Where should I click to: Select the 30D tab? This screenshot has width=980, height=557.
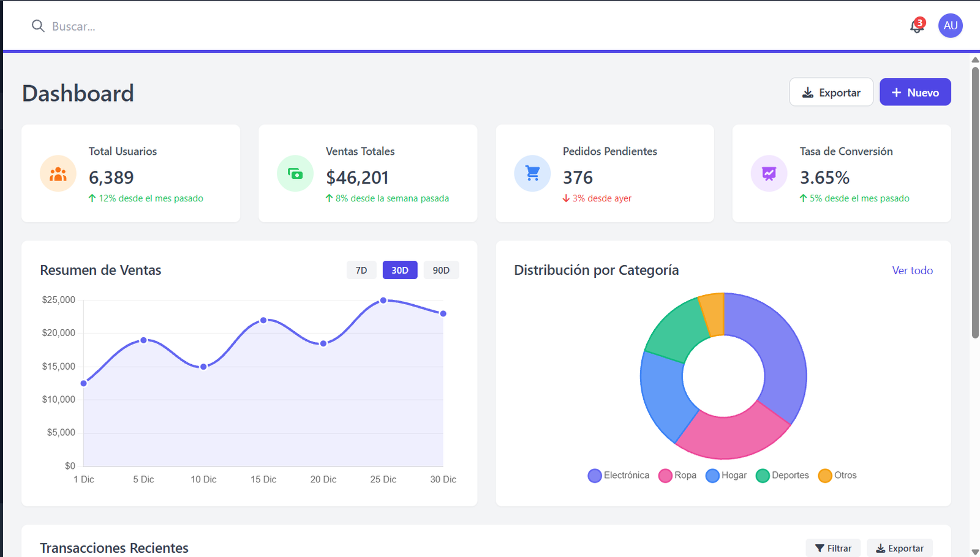399,270
